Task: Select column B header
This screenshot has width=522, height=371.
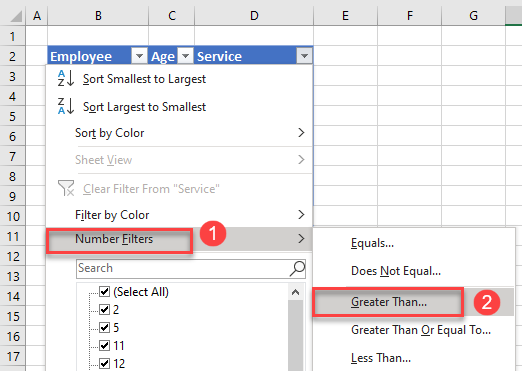Action: click(x=98, y=16)
